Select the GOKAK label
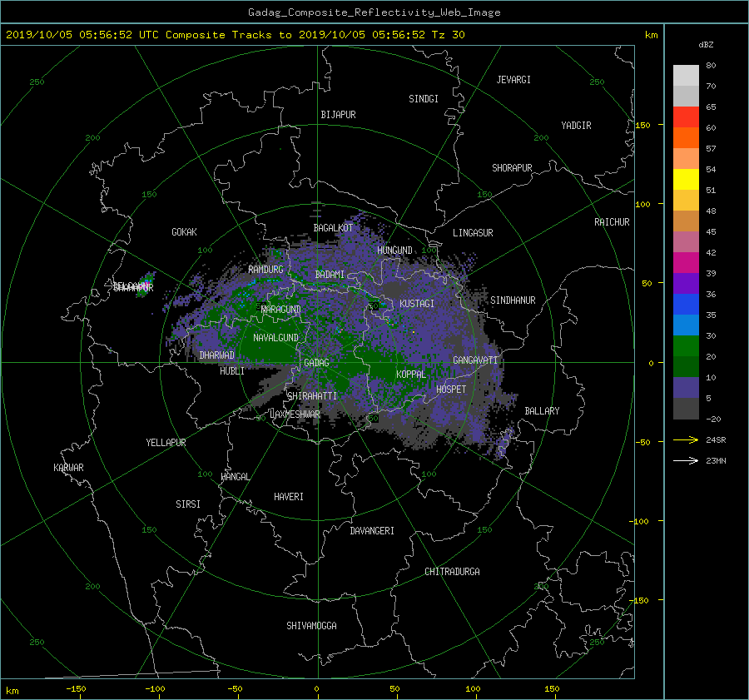This screenshot has height=700, width=749. click(x=185, y=232)
